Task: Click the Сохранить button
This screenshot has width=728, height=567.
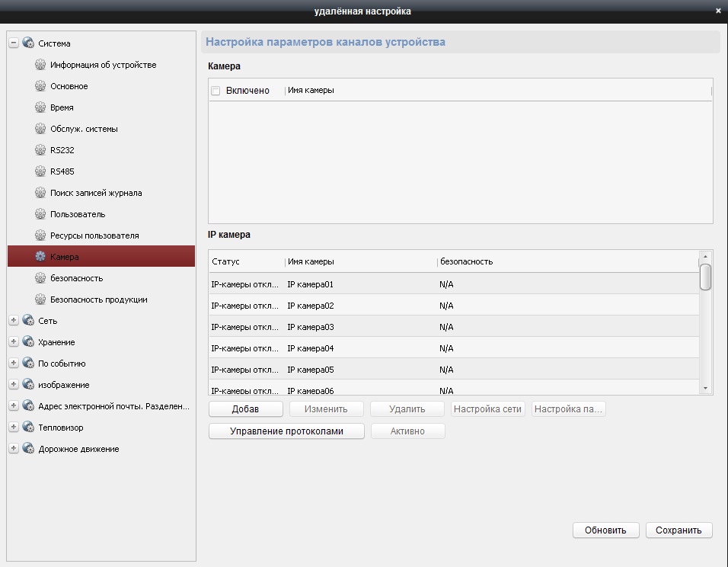Action: click(679, 530)
